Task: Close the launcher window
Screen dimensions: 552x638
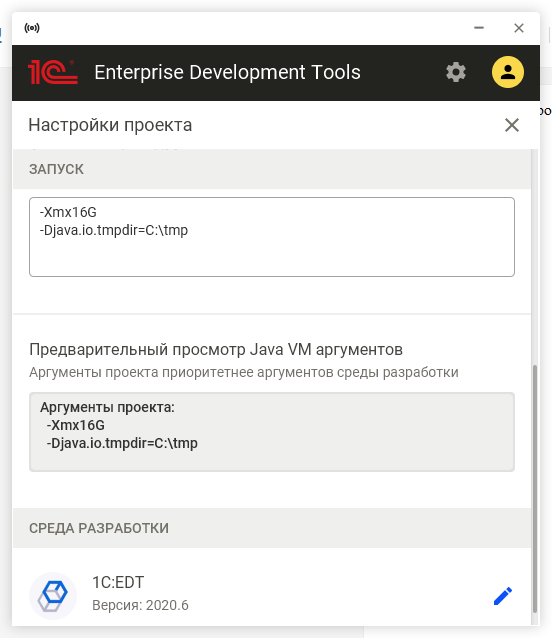Action: (x=519, y=28)
